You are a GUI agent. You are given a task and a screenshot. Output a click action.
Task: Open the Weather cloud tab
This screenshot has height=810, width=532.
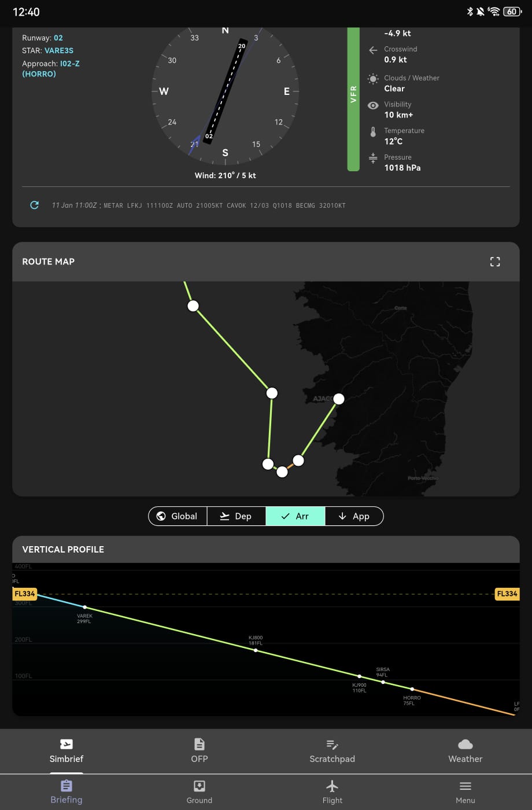click(465, 750)
